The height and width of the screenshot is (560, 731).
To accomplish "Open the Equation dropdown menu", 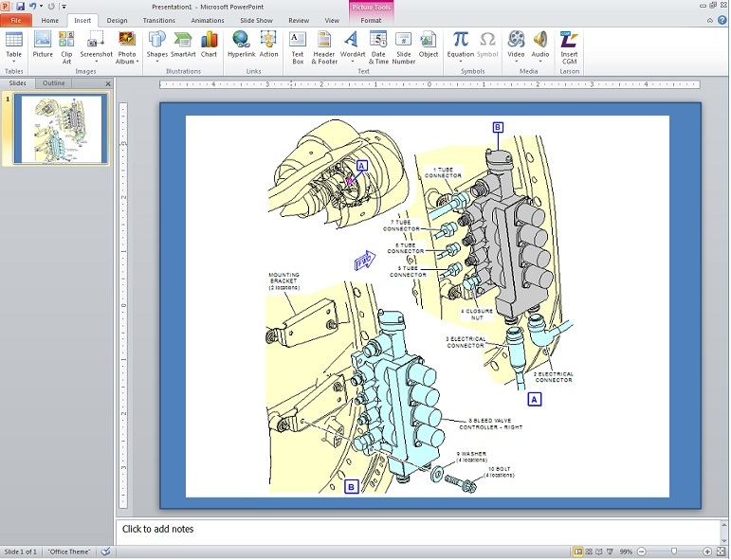I will pyautogui.click(x=460, y=62).
